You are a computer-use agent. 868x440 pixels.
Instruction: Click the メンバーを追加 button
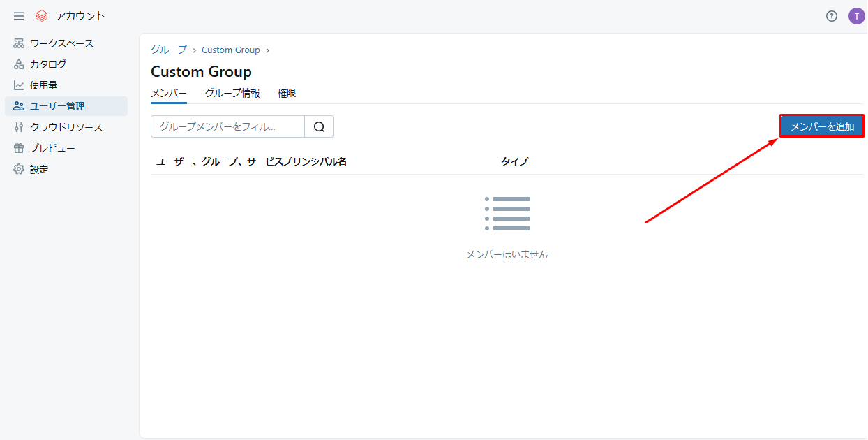tap(822, 126)
